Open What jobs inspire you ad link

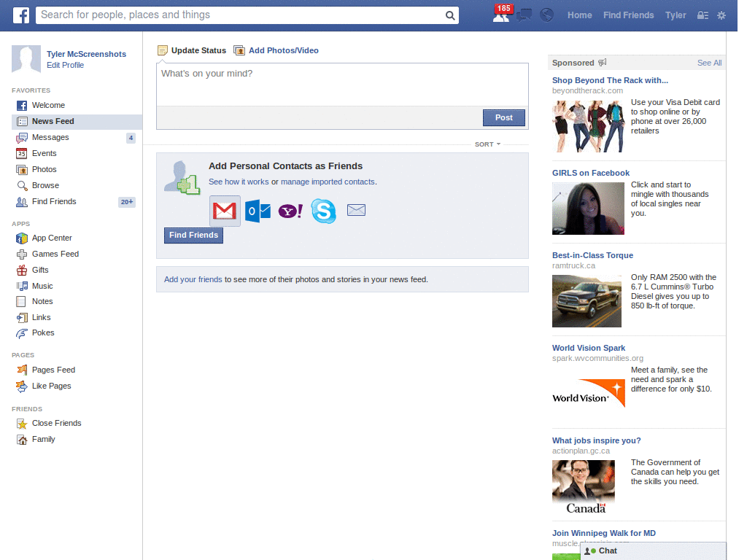coord(597,441)
